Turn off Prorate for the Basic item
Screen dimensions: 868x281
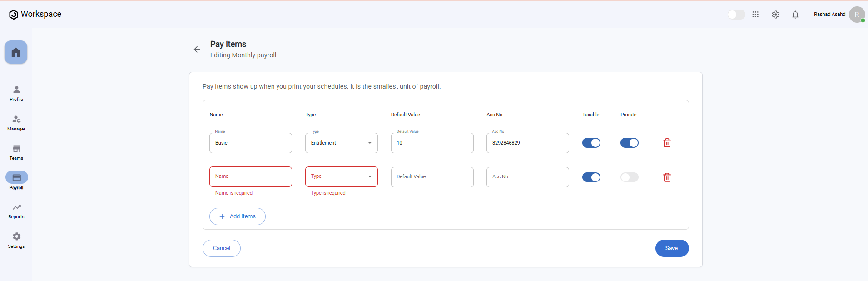coord(629,143)
